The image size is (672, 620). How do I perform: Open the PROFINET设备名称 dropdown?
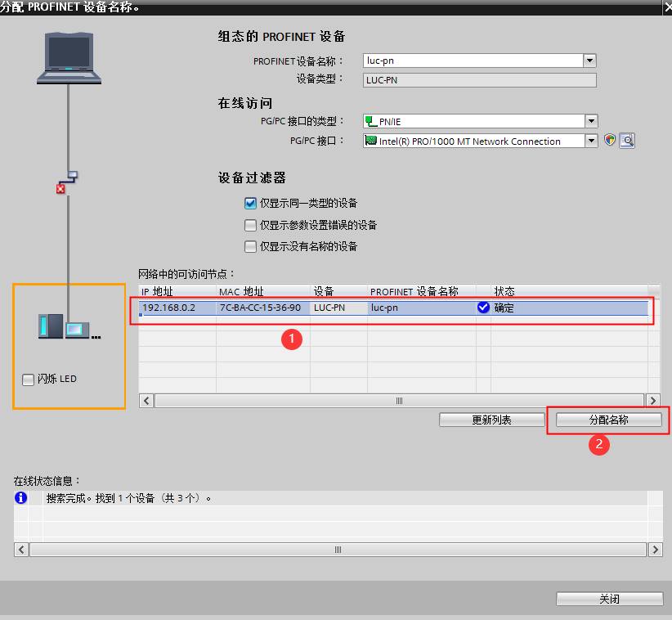coord(589,61)
